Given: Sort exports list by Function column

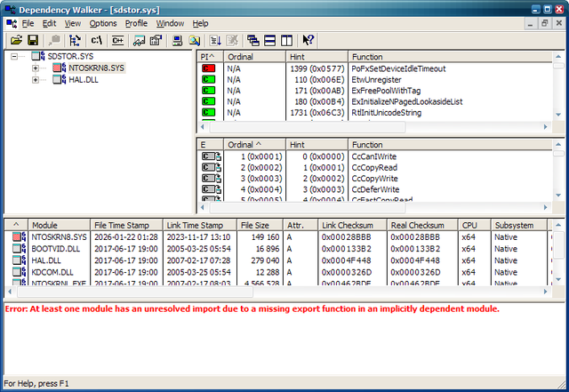Looking at the screenshot, I should click(x=450, y=145).
